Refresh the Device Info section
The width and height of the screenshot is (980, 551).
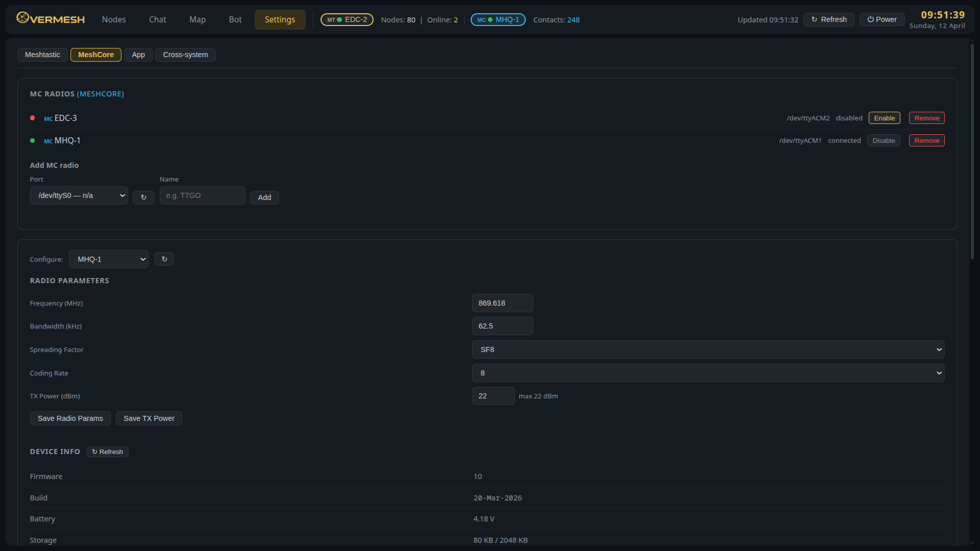pyautogui.click(x=107, y=452)
